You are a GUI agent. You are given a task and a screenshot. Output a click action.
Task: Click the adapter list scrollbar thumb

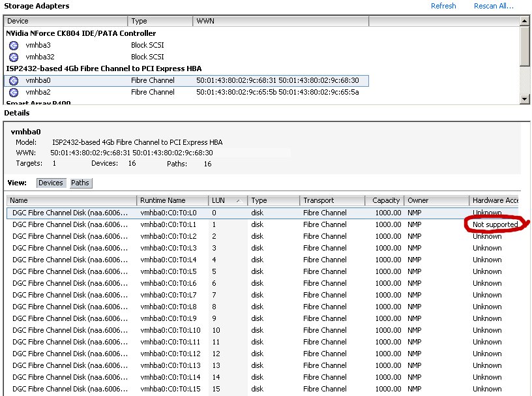click(525, 46)
